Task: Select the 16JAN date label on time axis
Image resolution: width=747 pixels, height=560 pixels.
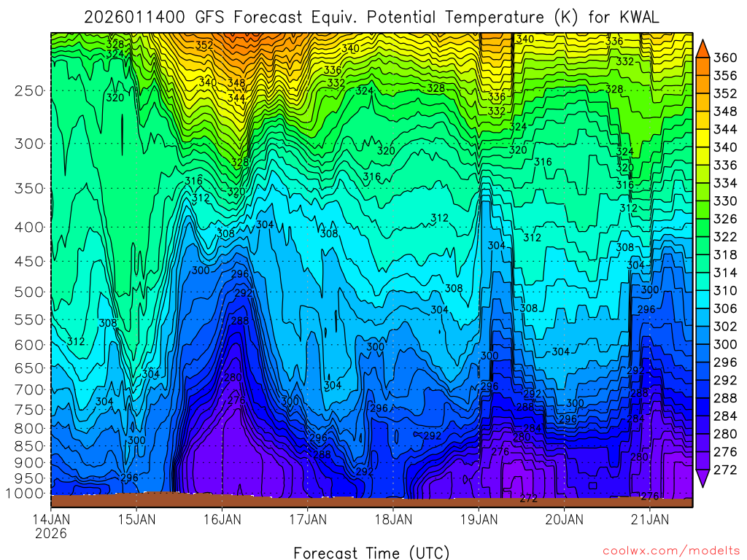Action: 222,519
